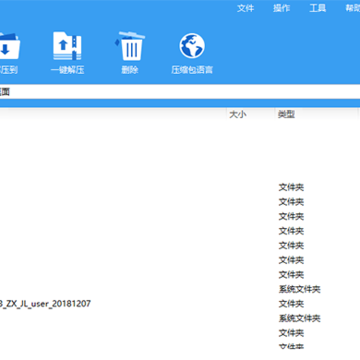Open the 文件 menu
Viewport: 360px width, 360px height.
pos(246,8)
